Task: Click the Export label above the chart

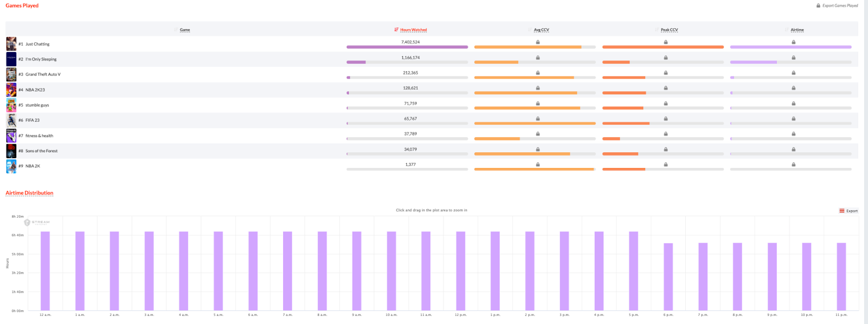Action: point(852,211)
